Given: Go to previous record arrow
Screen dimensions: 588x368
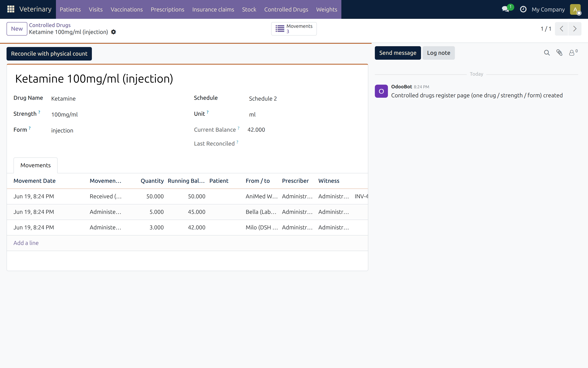Looking at the screenshot, I should click(x=561, y=29).
